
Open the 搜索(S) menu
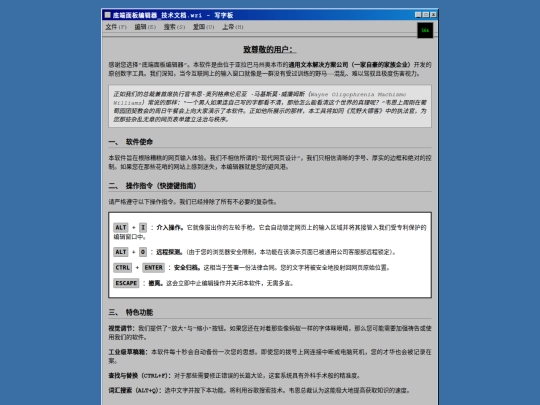click(x=174, y=27)
